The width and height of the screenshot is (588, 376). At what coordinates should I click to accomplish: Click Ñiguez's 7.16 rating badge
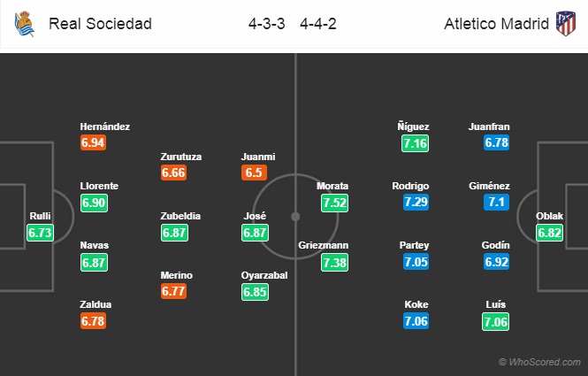[x=415, y=142]
